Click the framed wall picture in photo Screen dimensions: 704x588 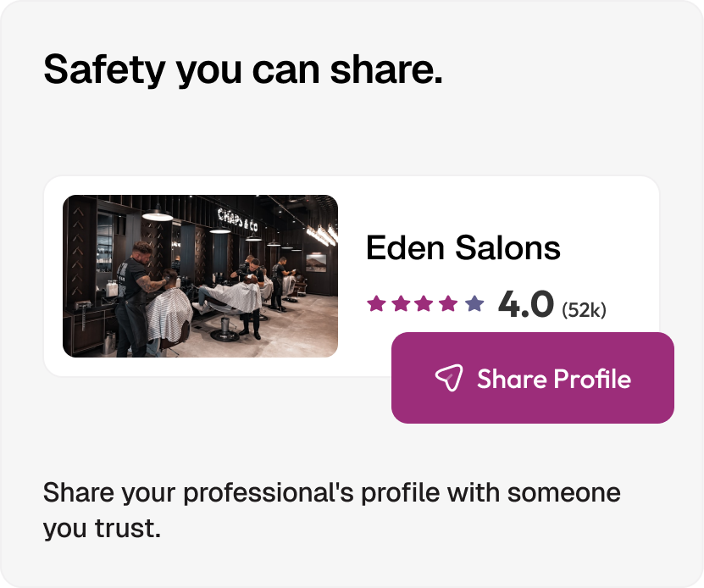[x=317, y=263]
